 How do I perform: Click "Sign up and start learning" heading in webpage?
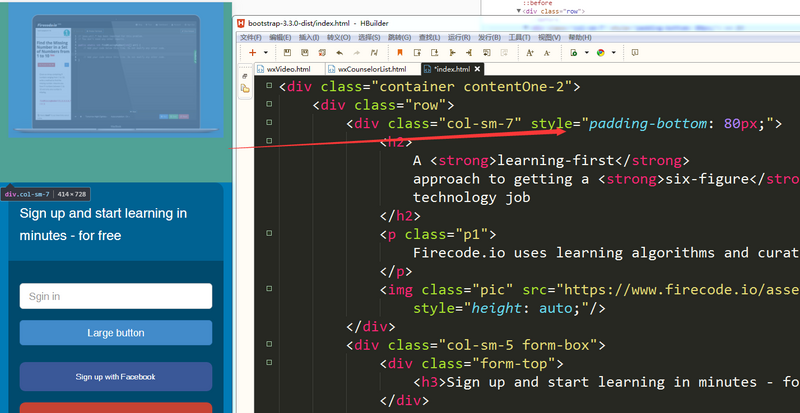click(103, 224)
